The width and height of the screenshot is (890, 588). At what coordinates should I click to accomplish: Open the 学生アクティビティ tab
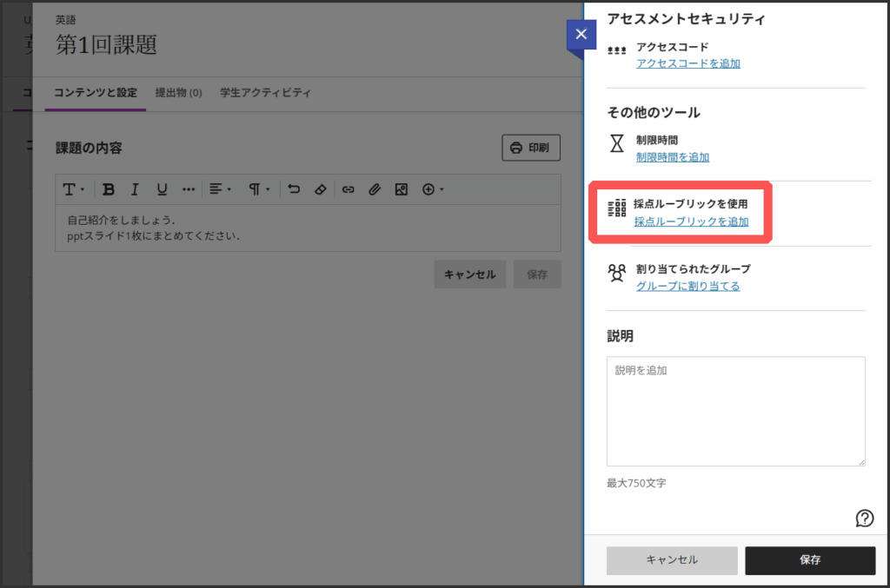coord(265,93)
